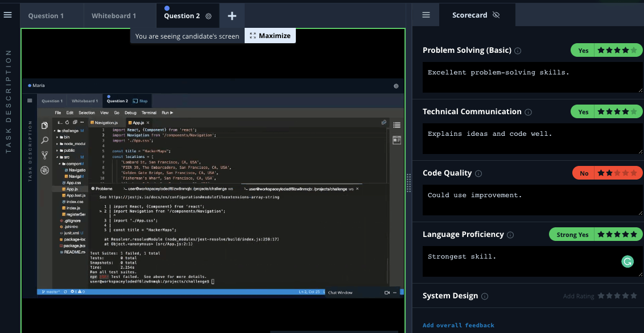Screen dimensions: 644x333
Task: Click the Question 2 tab settings gear
Action: tap(208, 16)
